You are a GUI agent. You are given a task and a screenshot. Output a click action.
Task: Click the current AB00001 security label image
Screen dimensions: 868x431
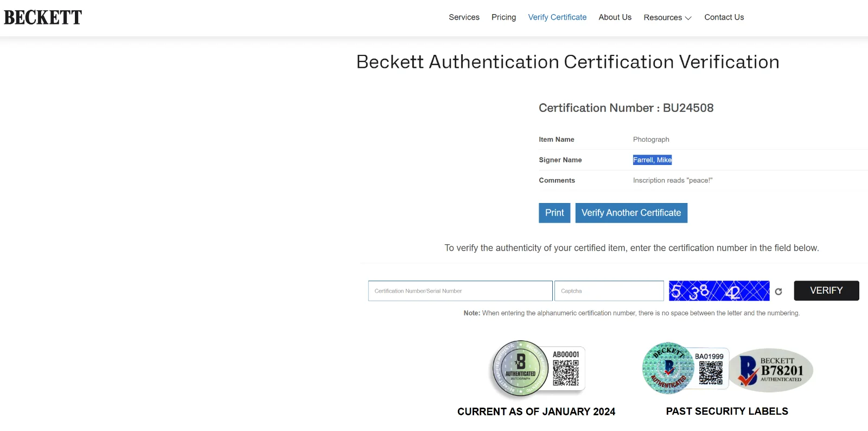(537, 370)
